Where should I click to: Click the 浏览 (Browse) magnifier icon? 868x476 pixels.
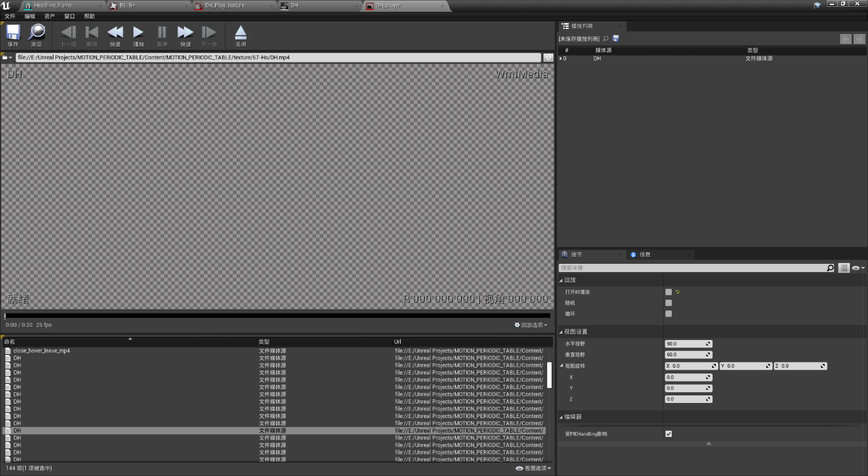(x=36, y=32)
